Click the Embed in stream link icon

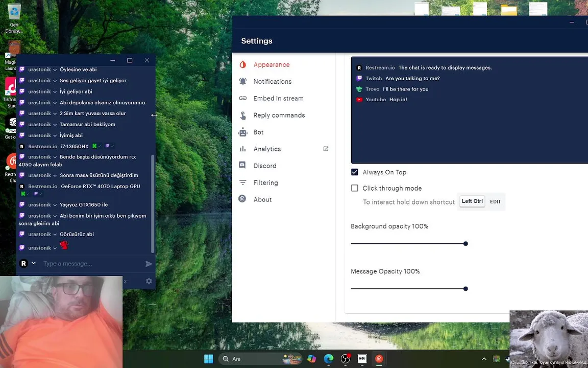point(242,98)
